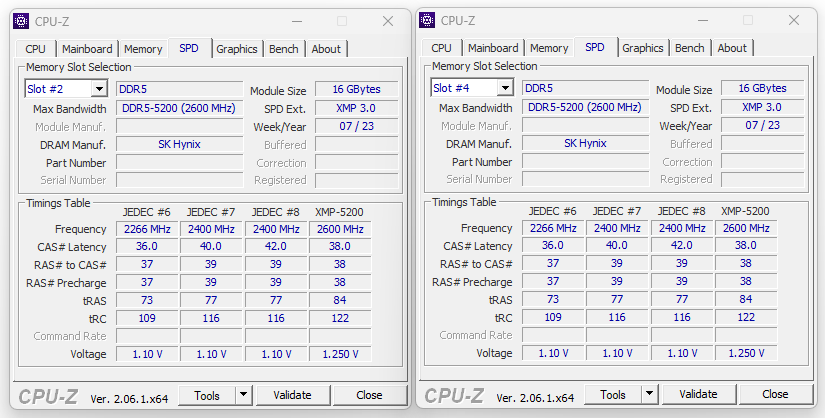Close right CPU-Z window with title bar X
Viewport: 825px width, 418px height.
794,20
